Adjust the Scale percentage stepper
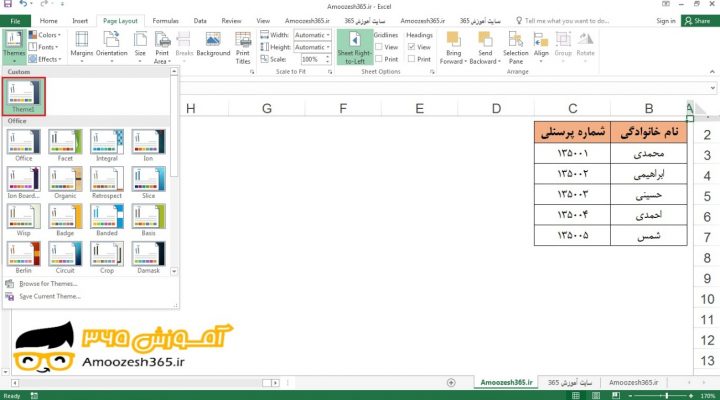 click(x=327, y=59)
